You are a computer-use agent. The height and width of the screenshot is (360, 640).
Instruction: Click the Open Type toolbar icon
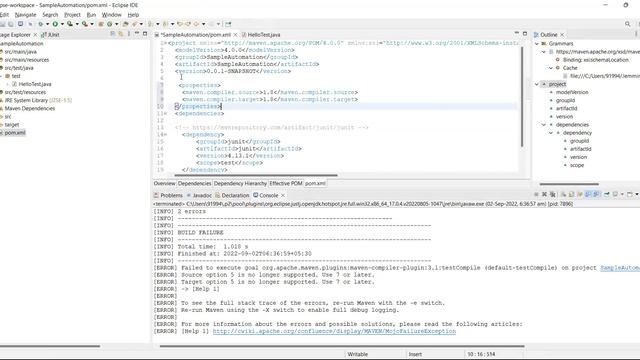click(125, 24)
